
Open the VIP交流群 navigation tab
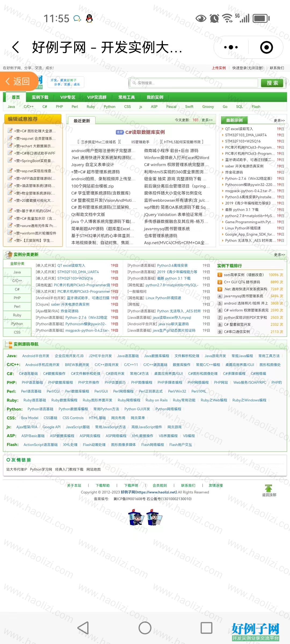pyautogui.click(x=97, y=97)
